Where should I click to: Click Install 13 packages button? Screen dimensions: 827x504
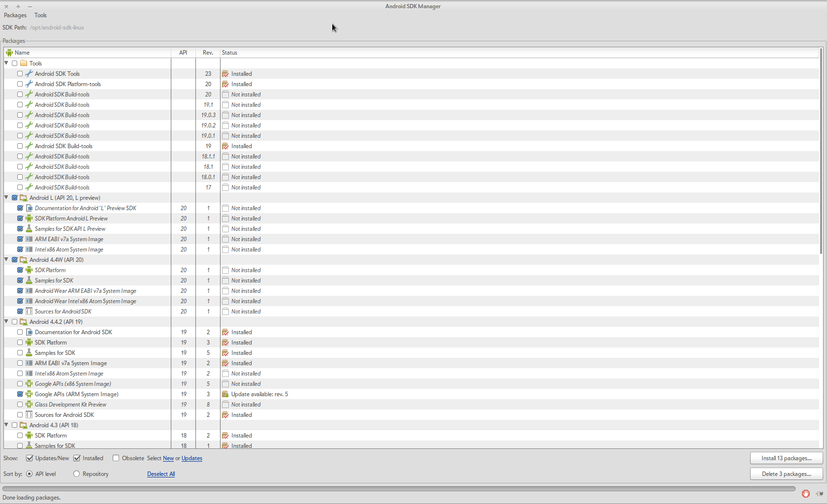(x=786, y=458)
